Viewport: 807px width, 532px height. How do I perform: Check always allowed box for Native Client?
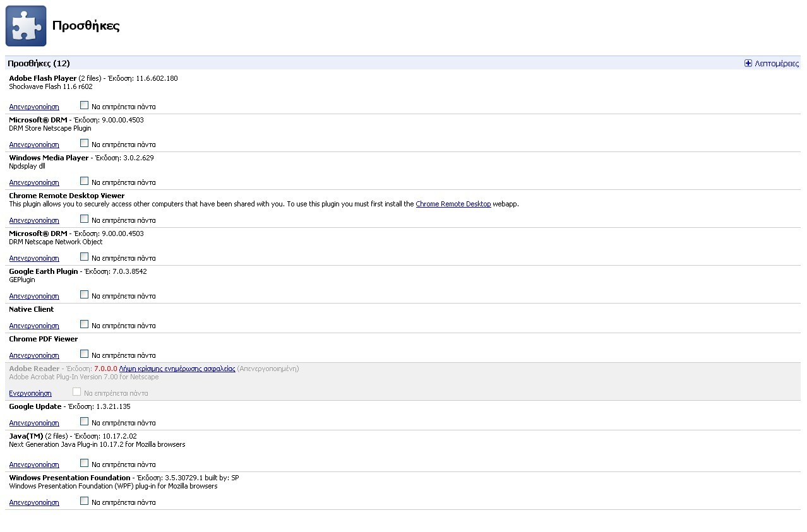tap(84, 324)
